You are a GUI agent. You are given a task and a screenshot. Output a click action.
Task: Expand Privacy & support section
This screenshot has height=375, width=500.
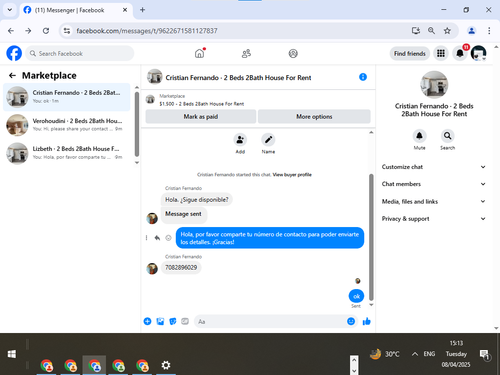click(434, 219)
